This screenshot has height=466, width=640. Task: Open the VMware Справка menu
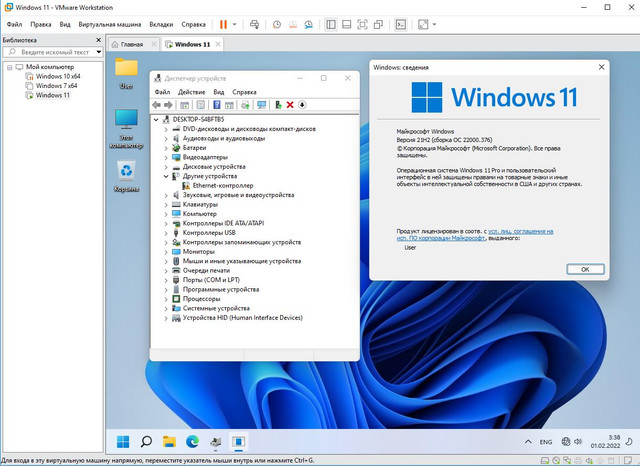point(193,24)
